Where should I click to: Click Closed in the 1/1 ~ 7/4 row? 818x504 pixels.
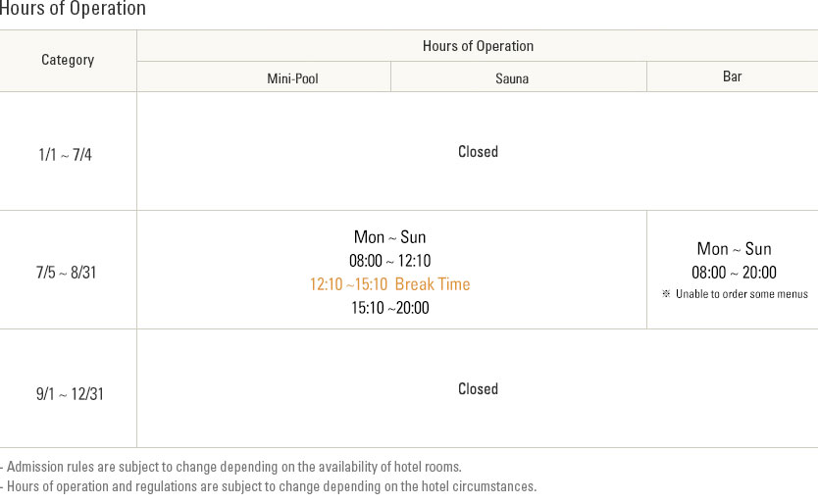478,152
